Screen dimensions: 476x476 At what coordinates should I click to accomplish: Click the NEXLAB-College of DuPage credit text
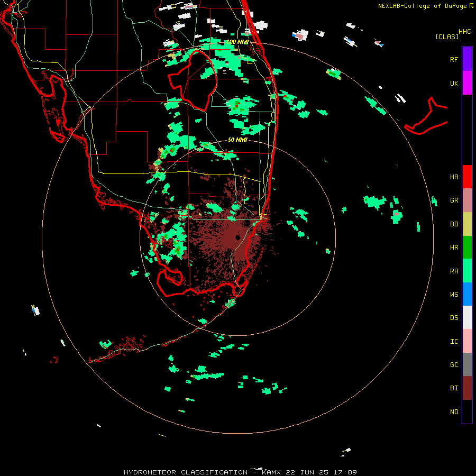[422, 6]
